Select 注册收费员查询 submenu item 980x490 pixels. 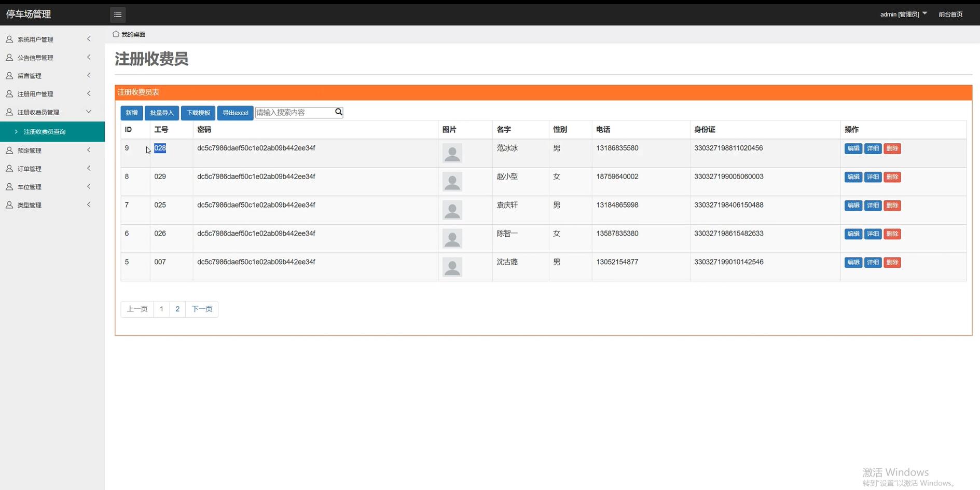52,131
